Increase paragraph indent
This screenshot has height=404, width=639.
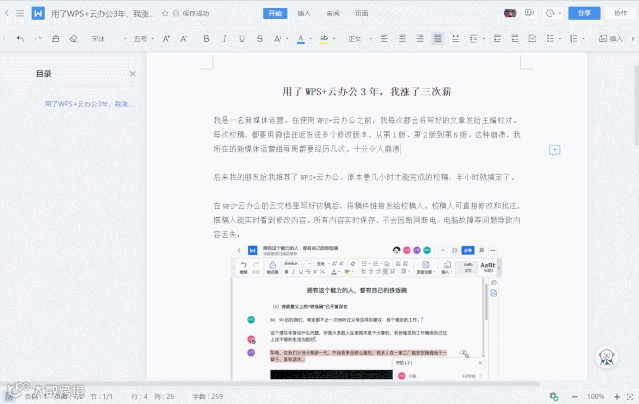coord(515,39)
